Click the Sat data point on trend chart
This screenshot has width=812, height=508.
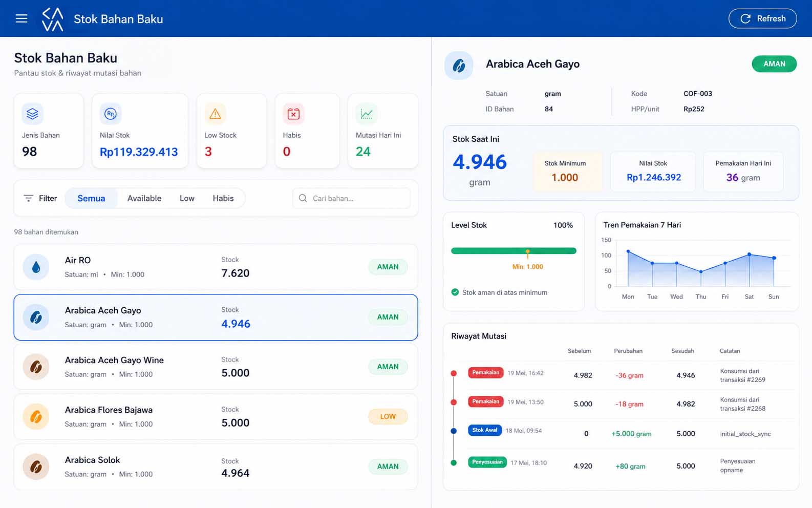pyautogui.click(x=749, y=254)
